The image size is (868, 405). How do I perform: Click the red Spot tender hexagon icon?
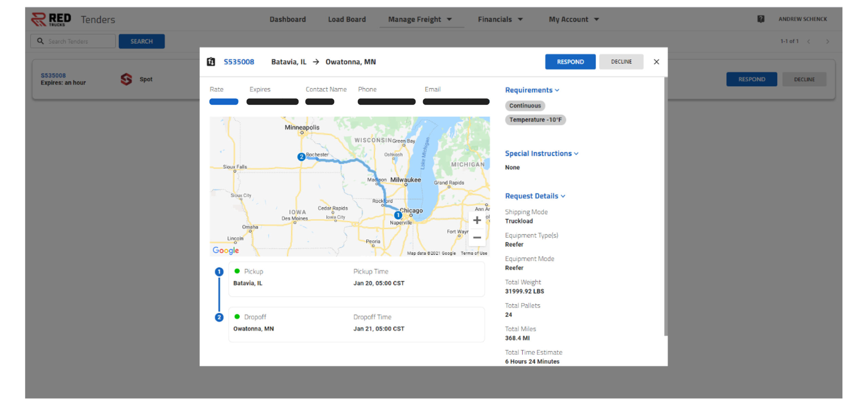coord(126,78)
